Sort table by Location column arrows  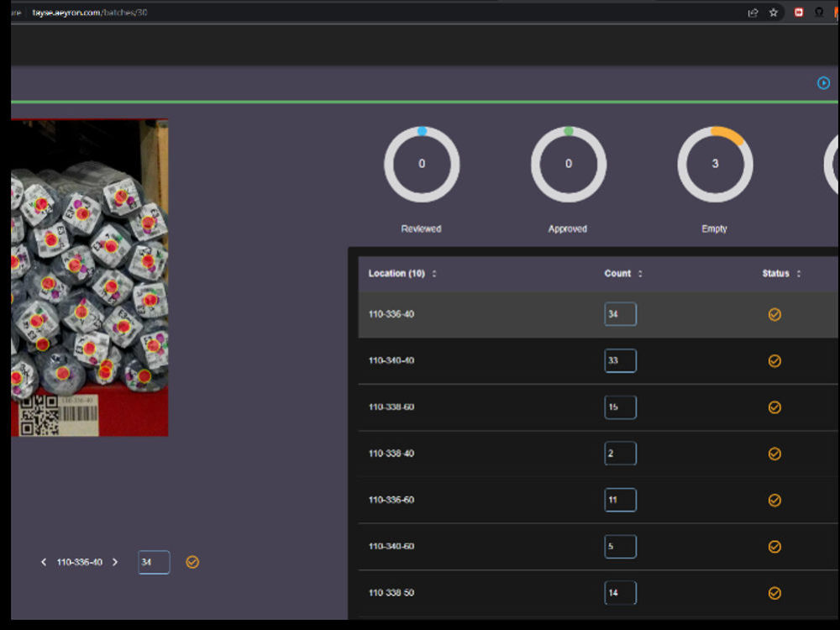[434, 274]
